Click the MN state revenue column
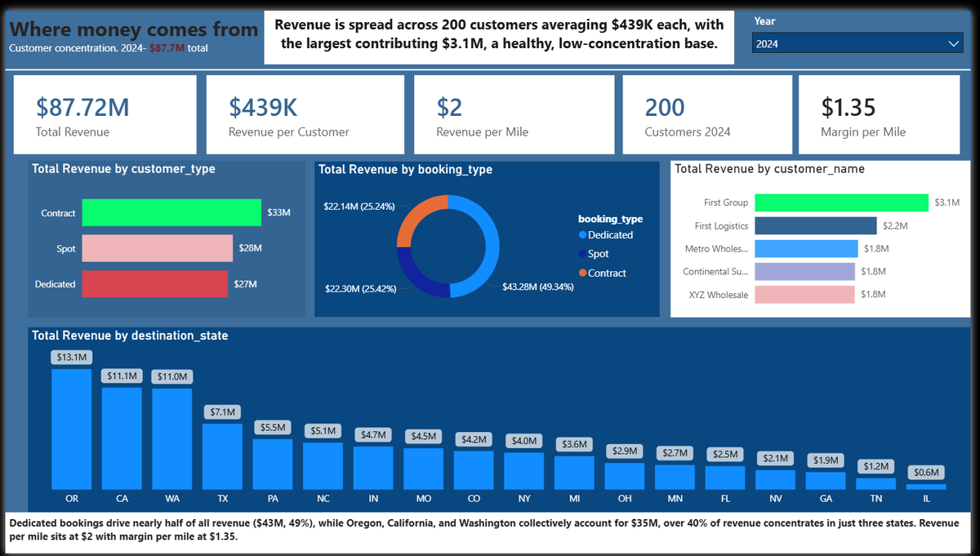Viewport: 980px width, 556px height. [x=675, y=477]
